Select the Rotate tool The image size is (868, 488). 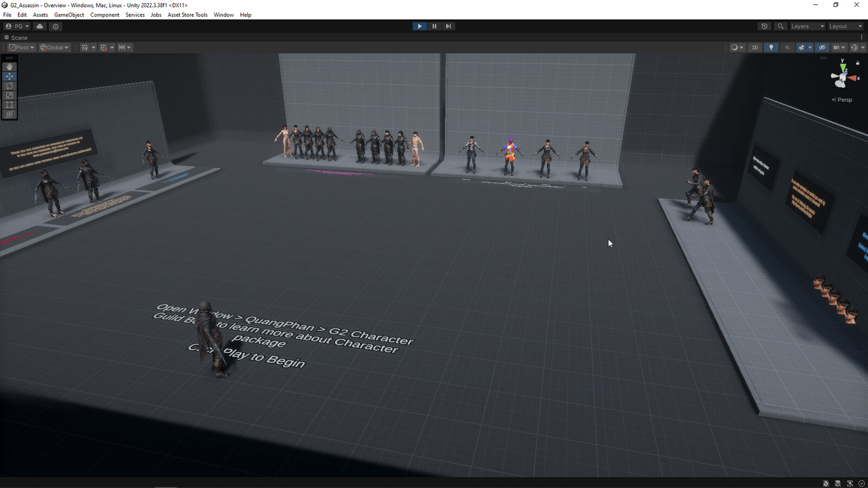point(9,86)
